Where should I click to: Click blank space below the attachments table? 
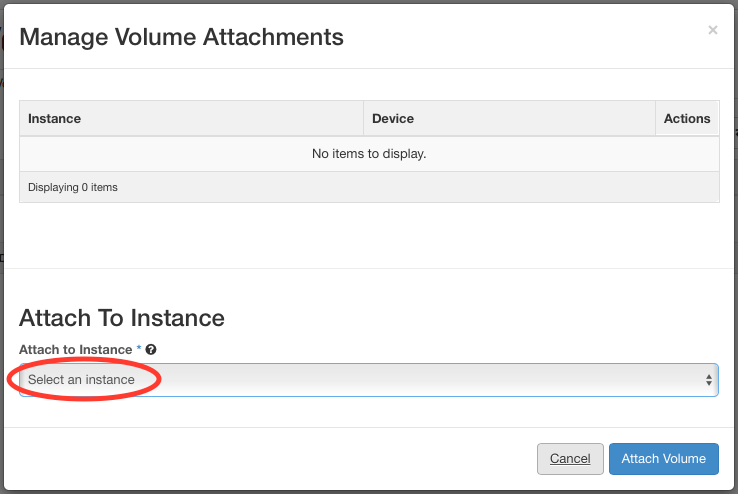coord(369,235)
